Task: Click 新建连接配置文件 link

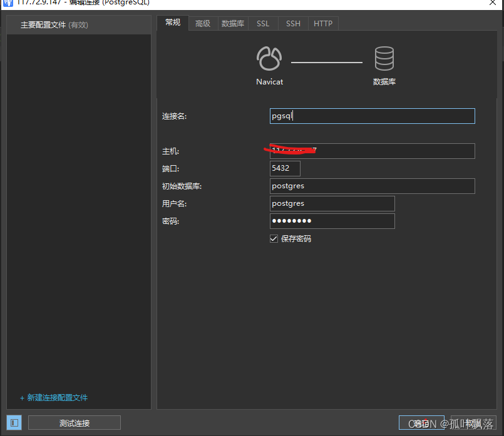Action: click(x=54, y=397)
